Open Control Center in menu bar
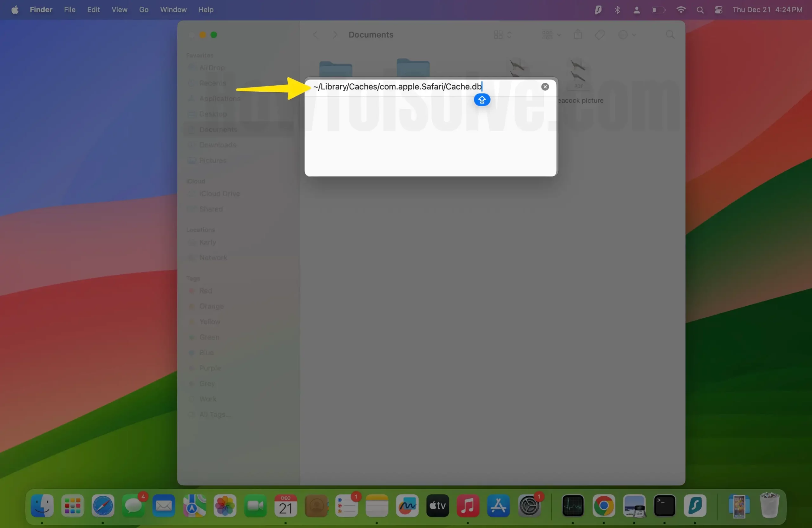Viewport: 812px width, 528px height. coord(718,10)
